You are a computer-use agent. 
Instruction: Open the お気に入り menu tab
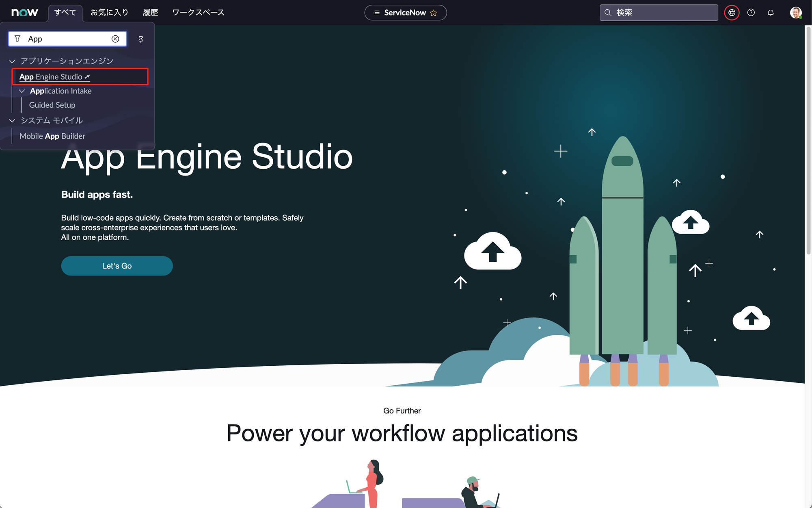point(109,13)
